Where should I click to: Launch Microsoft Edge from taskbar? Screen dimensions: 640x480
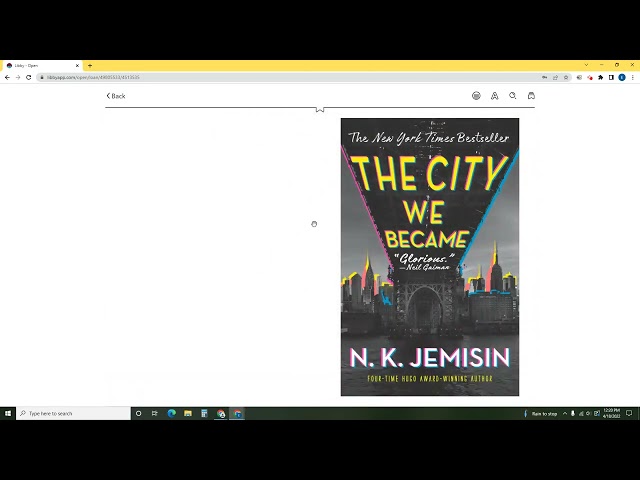[171, 413]
